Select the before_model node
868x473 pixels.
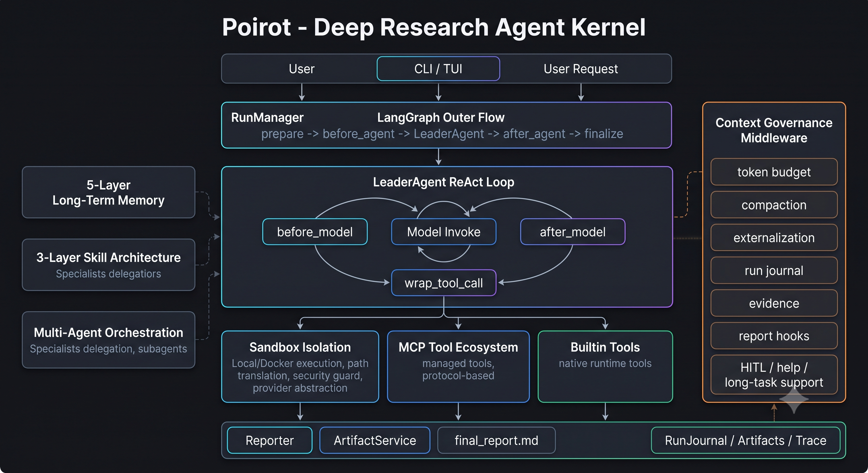315,232
